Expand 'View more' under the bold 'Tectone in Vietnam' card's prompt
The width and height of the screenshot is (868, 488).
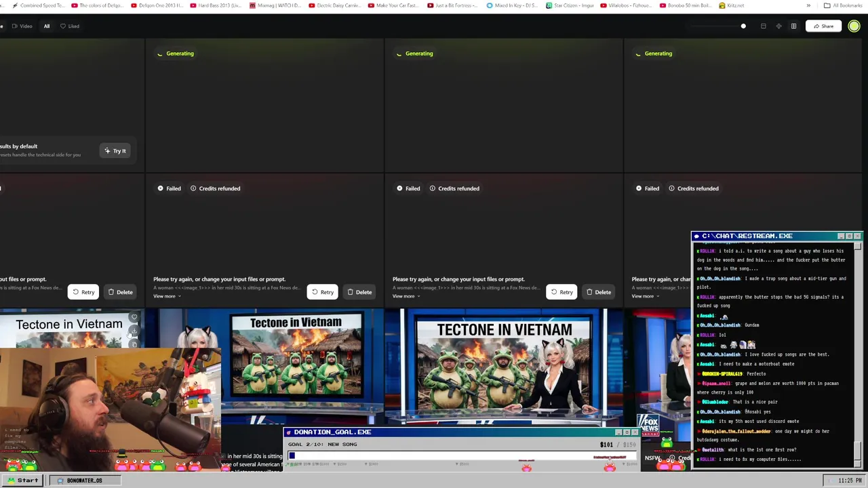pyautogui.click(x=167, y=296)
